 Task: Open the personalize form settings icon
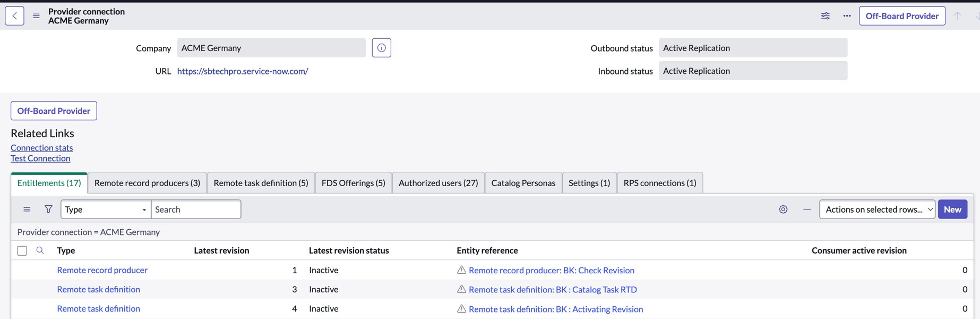click(825, 16)
